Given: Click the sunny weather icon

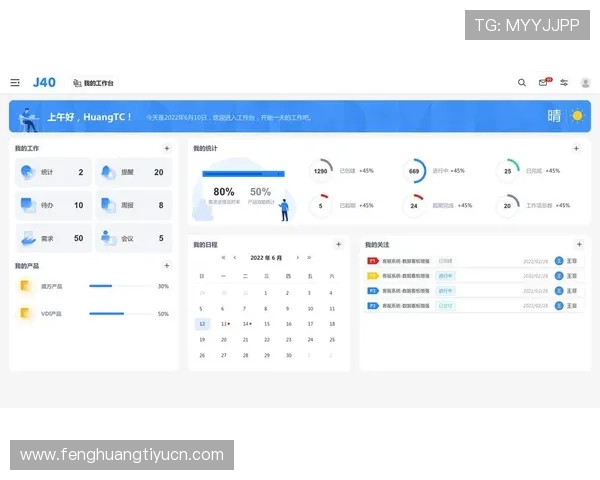Looking at the screenshot, I should coord(576,116).
